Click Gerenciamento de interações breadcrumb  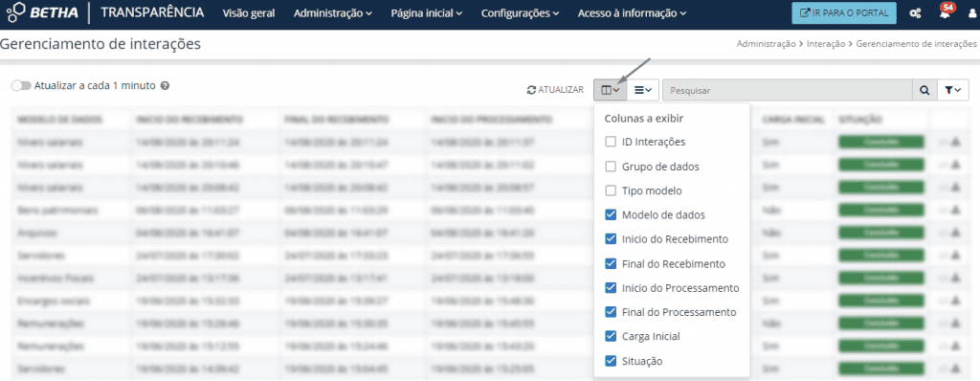click(x=916, y=44)
